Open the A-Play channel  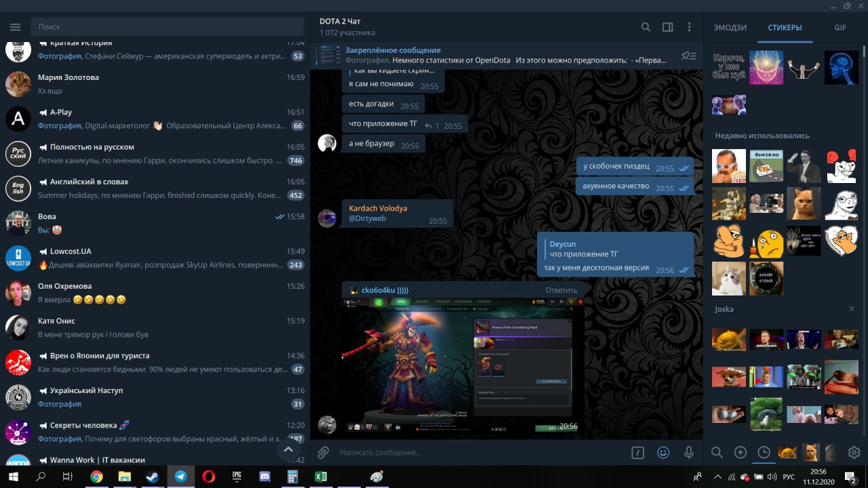[155, 119]
